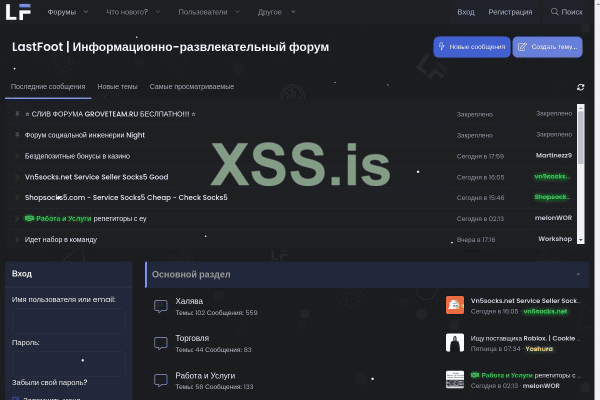Toggle the Запомнить меня checkbox
Viewport: 600px width, 400px height.
point(15,398)
